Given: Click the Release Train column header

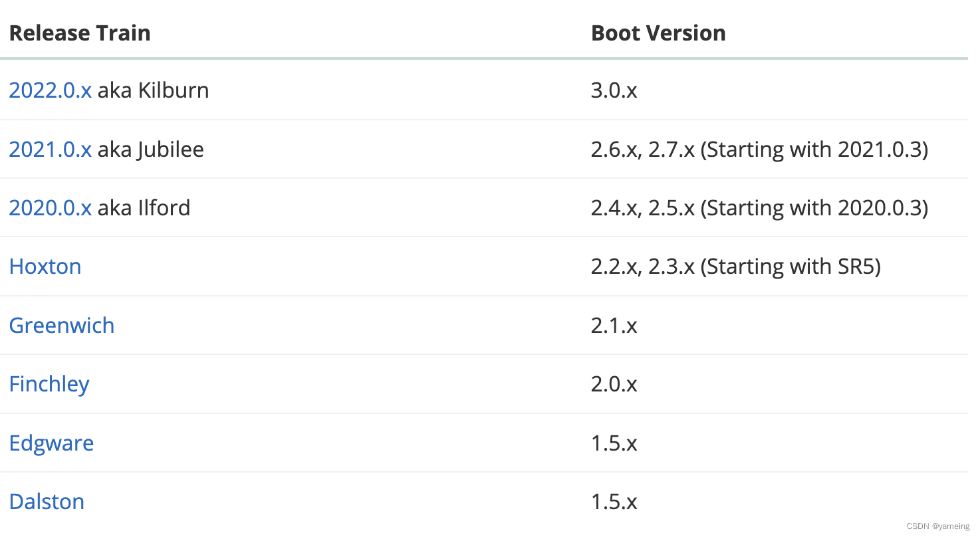Looking at the screenshot, I should coord(80,33).
